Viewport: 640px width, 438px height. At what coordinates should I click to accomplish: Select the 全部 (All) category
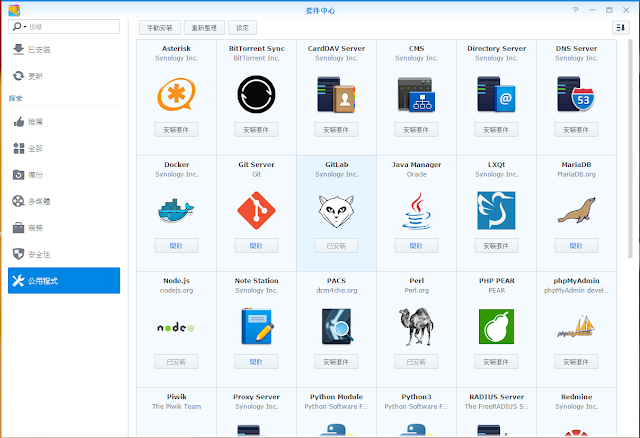pyautogui.click(x=64, y=148)
